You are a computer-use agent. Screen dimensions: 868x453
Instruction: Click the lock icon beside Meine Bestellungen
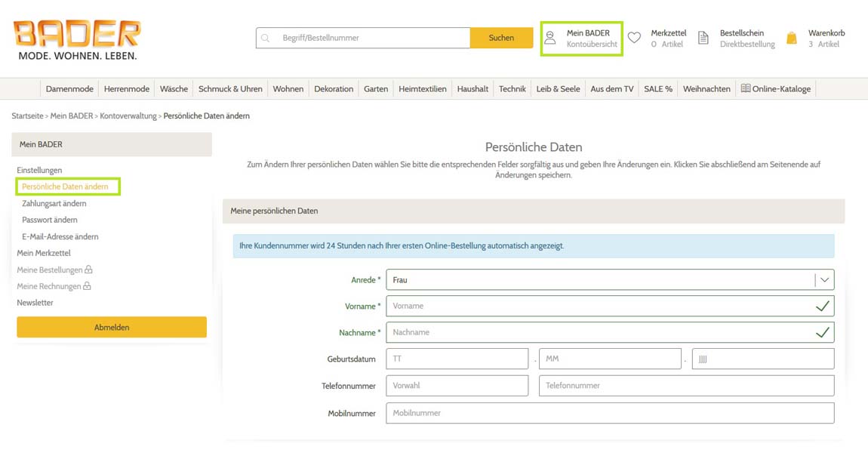[x=89, y=270]
